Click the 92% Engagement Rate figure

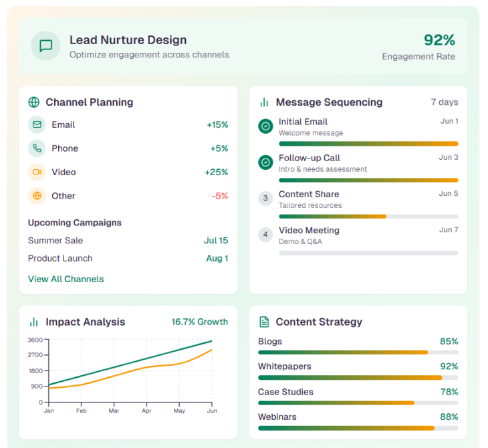click(x=439, y=40)
